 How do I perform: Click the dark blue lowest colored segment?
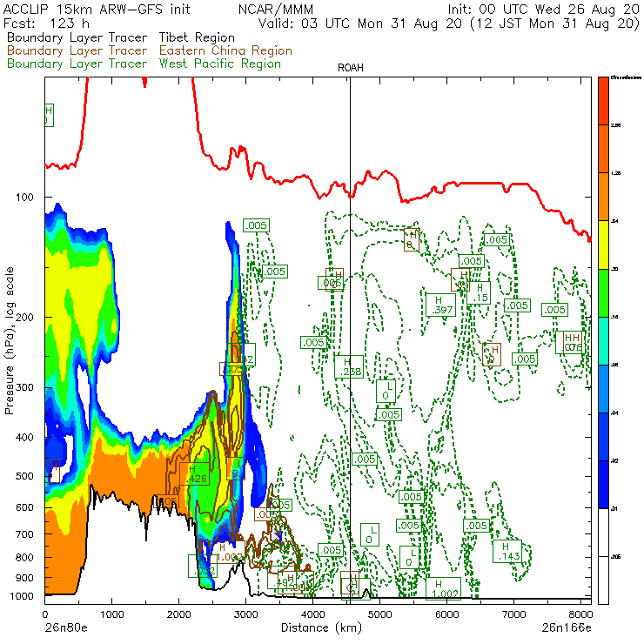tap(603, 485)
